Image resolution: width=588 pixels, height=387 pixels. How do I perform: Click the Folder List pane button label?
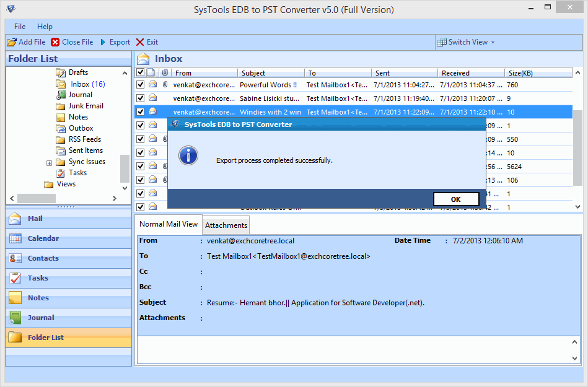(46, 337)
